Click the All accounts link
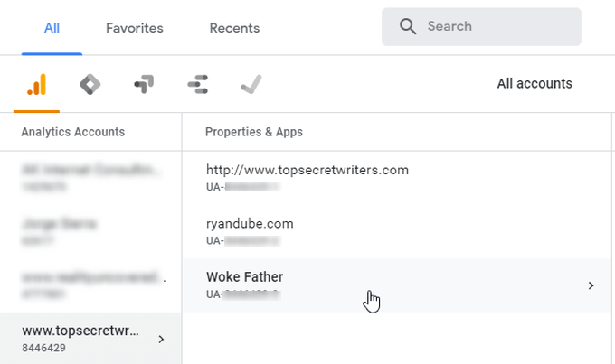Viewport: 615px width, 364px height. pos(535,83)
